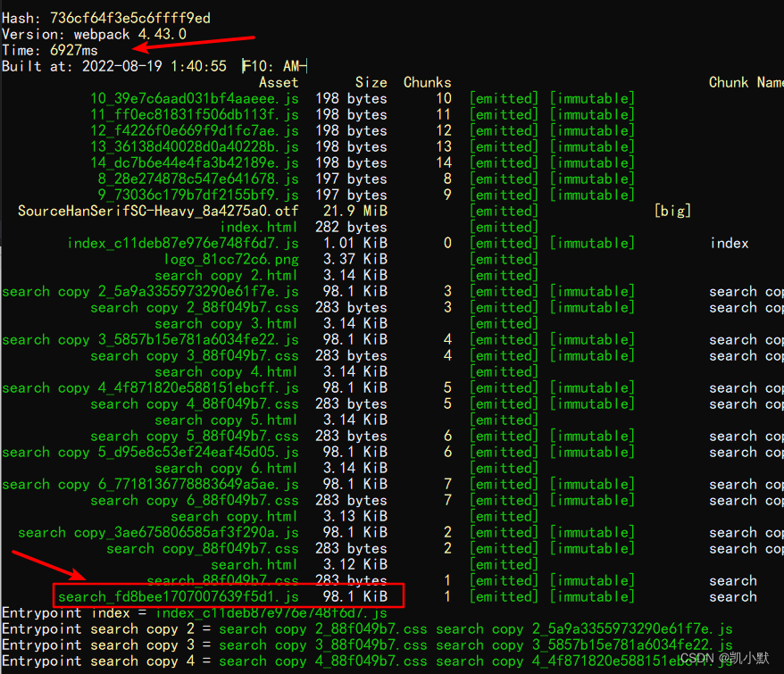
Task: Click the search copy_88f049b7.css asset row
Action: click(203, 548)
